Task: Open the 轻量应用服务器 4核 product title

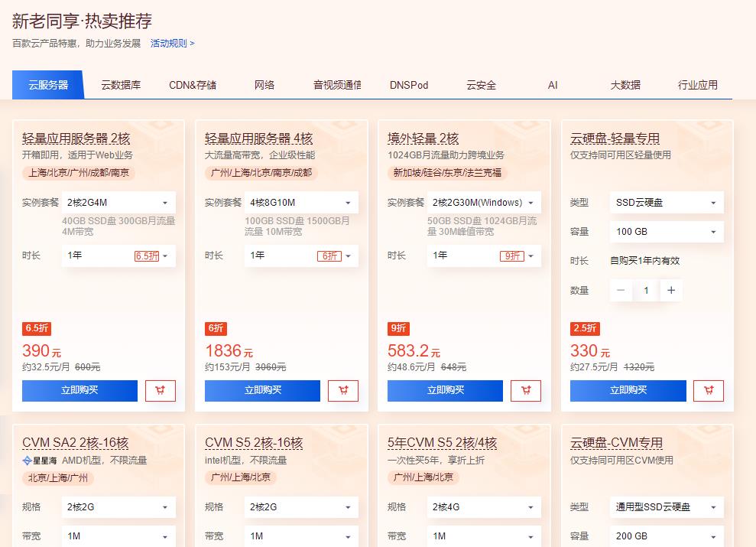Action: 259,139
